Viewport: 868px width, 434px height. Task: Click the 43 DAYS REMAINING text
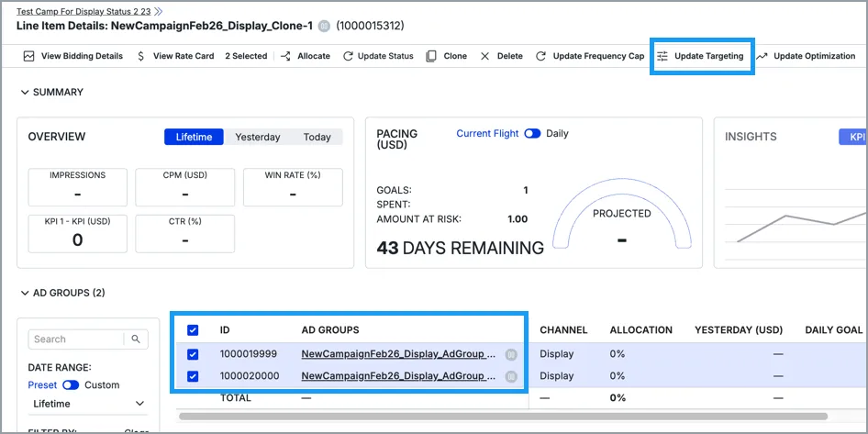point(460,248)
